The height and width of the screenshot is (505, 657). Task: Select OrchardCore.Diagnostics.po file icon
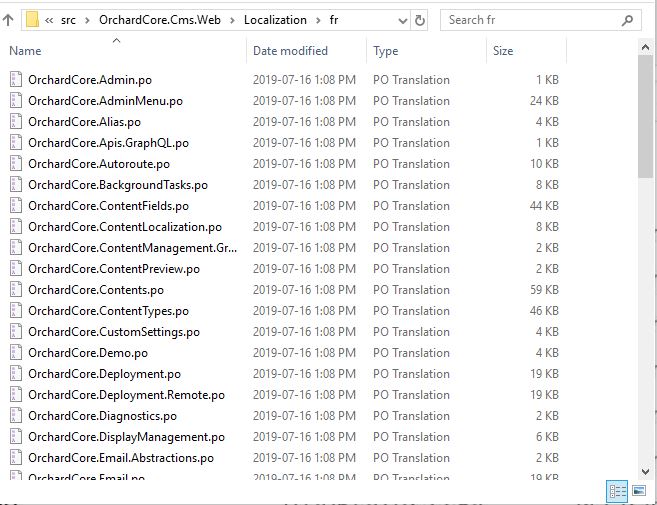click(16, 415)
